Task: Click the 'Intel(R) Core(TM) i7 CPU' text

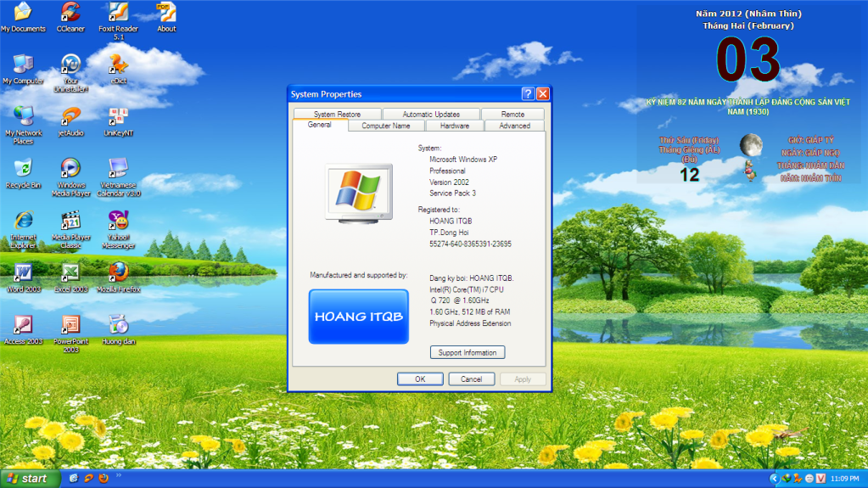Action: [x=467, y=289]
